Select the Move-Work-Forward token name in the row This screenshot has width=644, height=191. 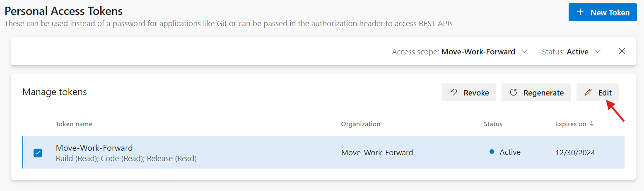(x=94, y=148)
